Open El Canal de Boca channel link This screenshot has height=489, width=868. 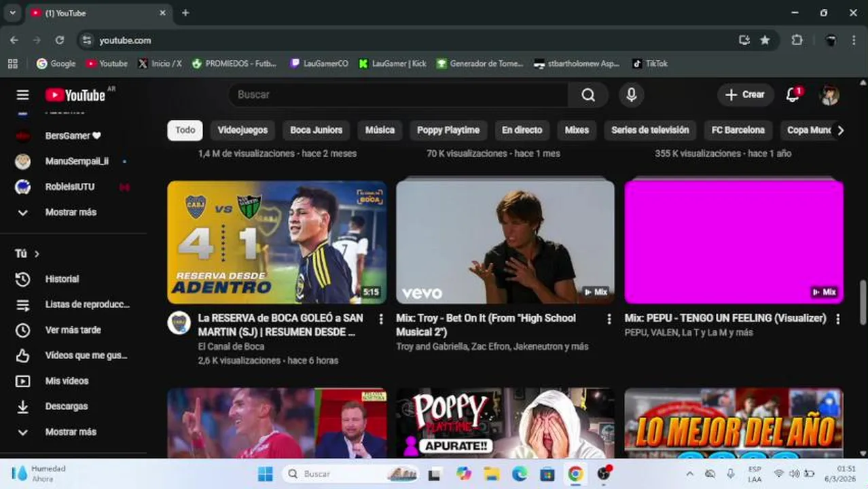point(231,347)
